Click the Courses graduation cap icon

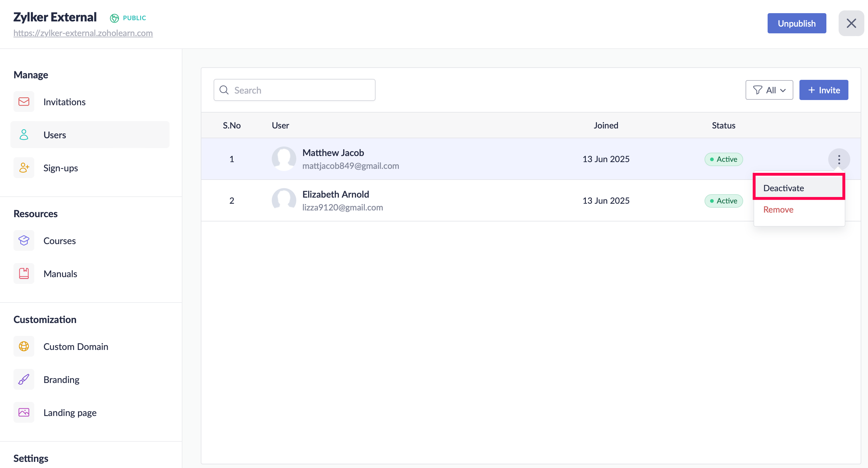pos(24,240)
